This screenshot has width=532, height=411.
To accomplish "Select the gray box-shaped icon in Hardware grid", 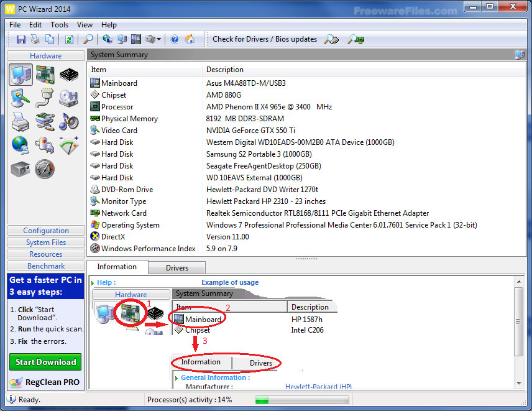I will coord(21,169).
